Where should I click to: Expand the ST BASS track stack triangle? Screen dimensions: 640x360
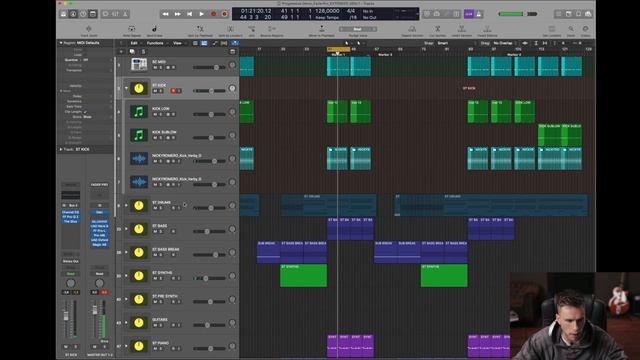(x=126, y=229)
